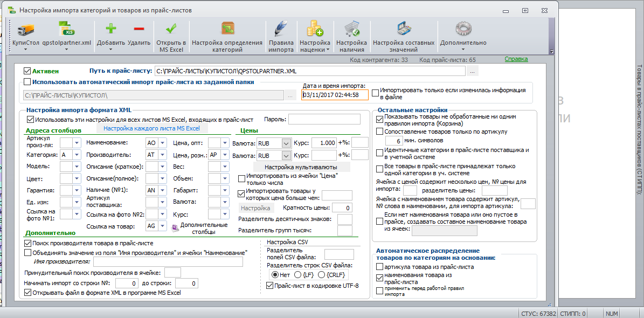Image resolution: width=644 pixels, height=318 pixels.
Task: Open price list via Открыть в MS Excel
Action: (x=171, y=30)
